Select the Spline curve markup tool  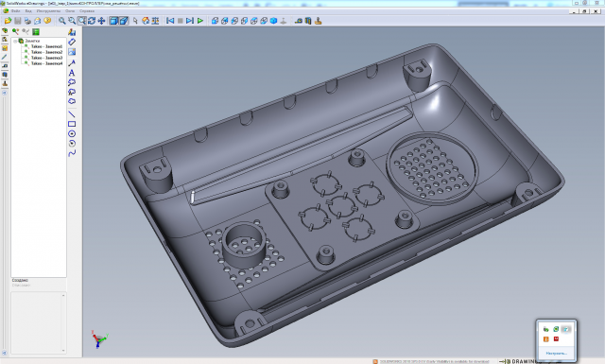[72, 153]
